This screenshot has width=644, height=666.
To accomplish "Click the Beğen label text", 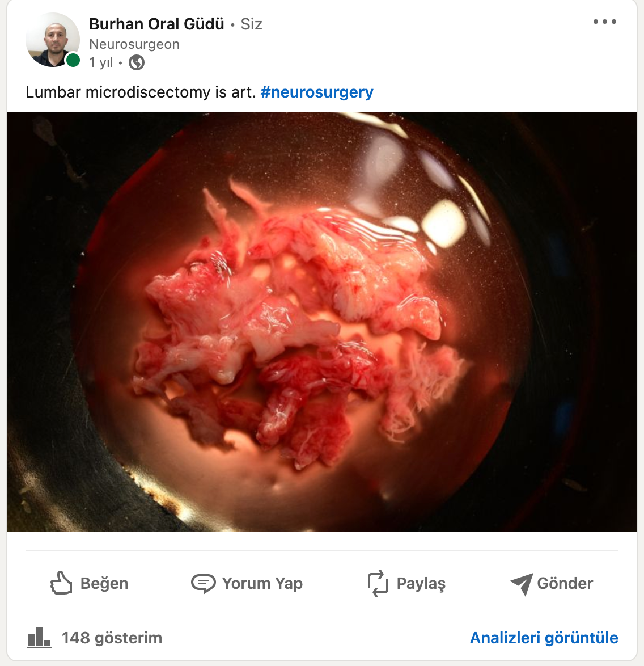I will coord(104,584).
